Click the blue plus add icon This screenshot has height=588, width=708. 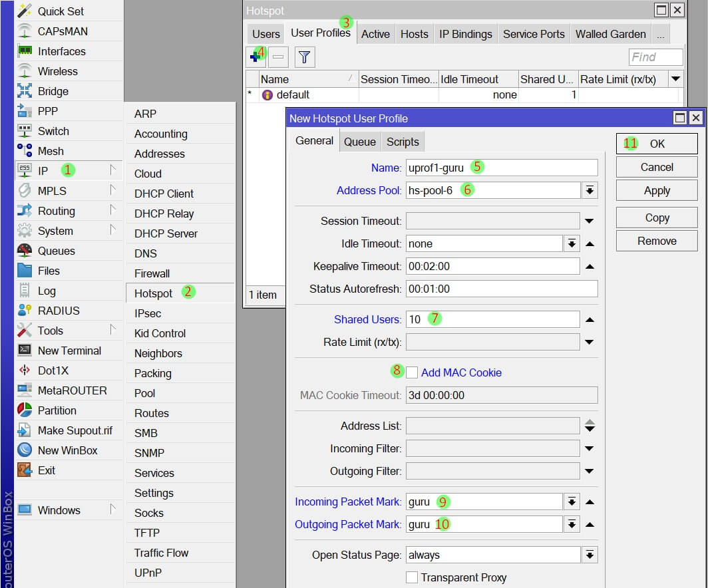tap(254, 57)
